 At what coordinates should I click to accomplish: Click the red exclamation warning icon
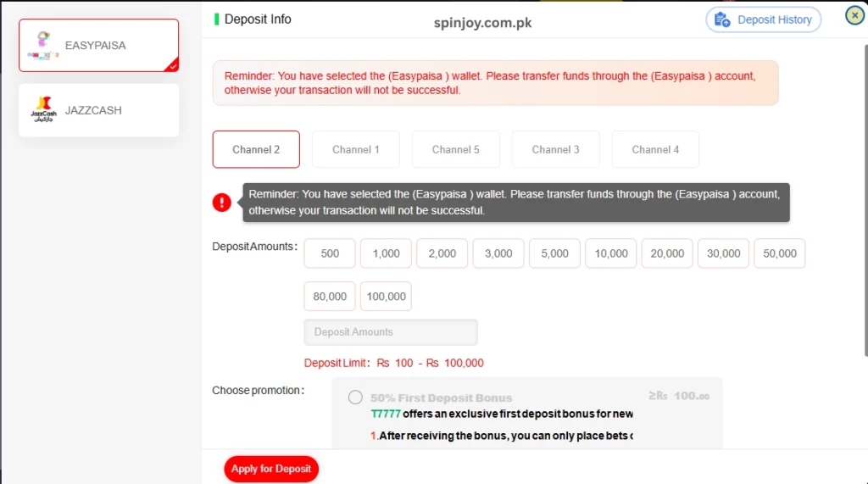click(221, 203)
